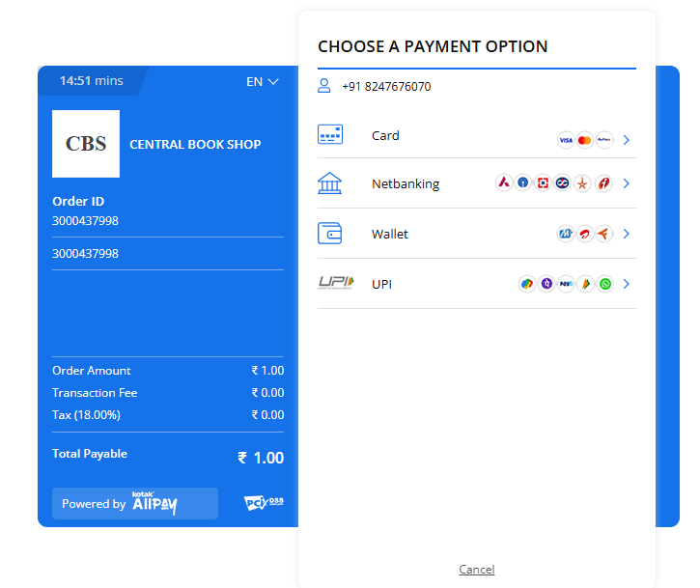700x588 pixels.
Task: Click the UPI logo on the left
Action: coord(336,283)
